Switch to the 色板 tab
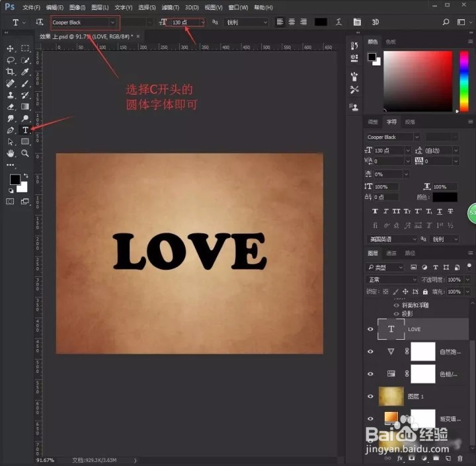The height and width of the screenshot is (466, 476). pos(391,42)
